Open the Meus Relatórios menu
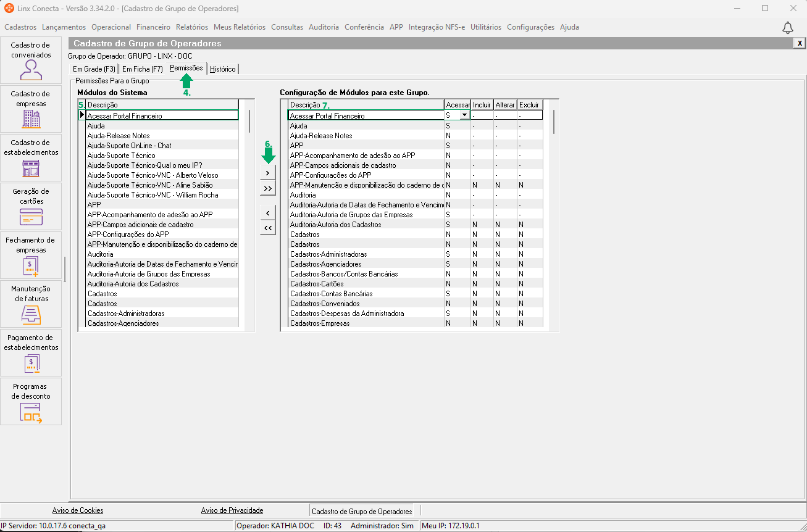Viewport: 807px width, 532px height. click(240, 27)
